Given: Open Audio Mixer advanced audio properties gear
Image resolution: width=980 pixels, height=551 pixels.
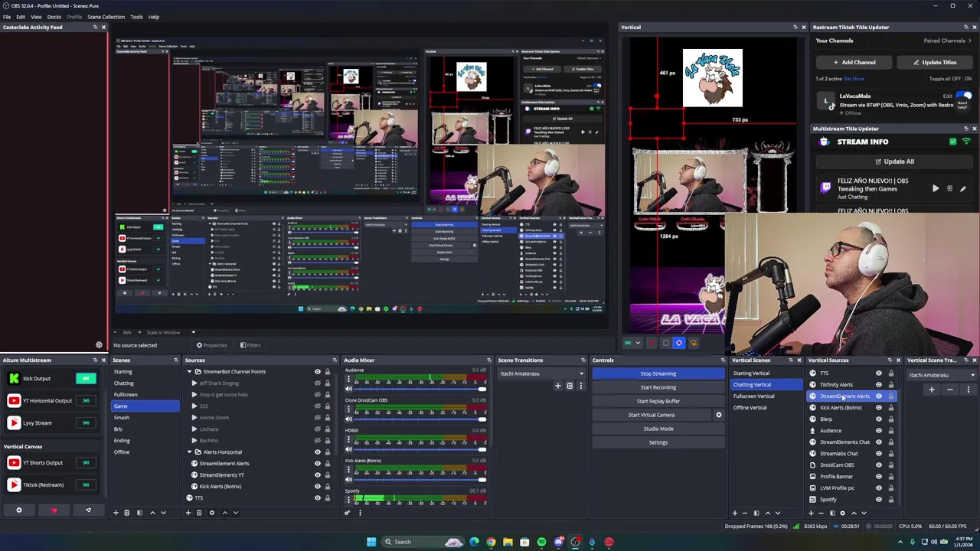Looking at the screenshot, I should click(347, 513).
